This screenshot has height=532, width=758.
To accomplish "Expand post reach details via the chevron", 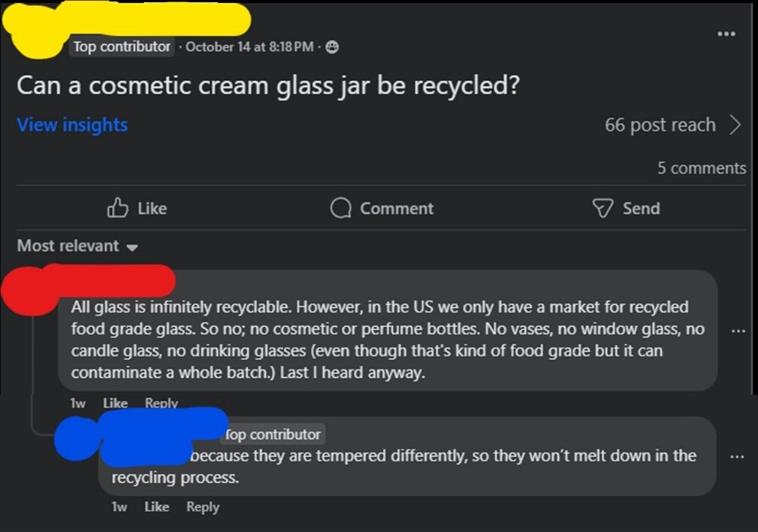I will [x=736, y=125].
